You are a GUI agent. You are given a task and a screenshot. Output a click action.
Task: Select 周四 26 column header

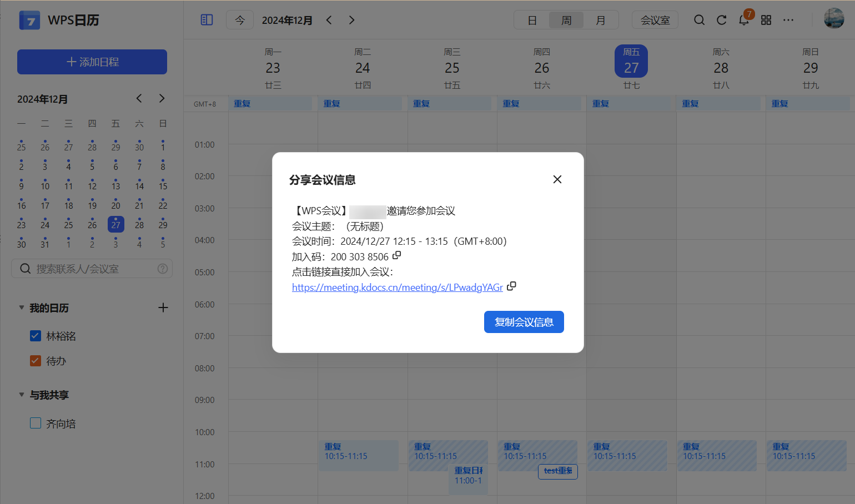click(x=542, y=68)
